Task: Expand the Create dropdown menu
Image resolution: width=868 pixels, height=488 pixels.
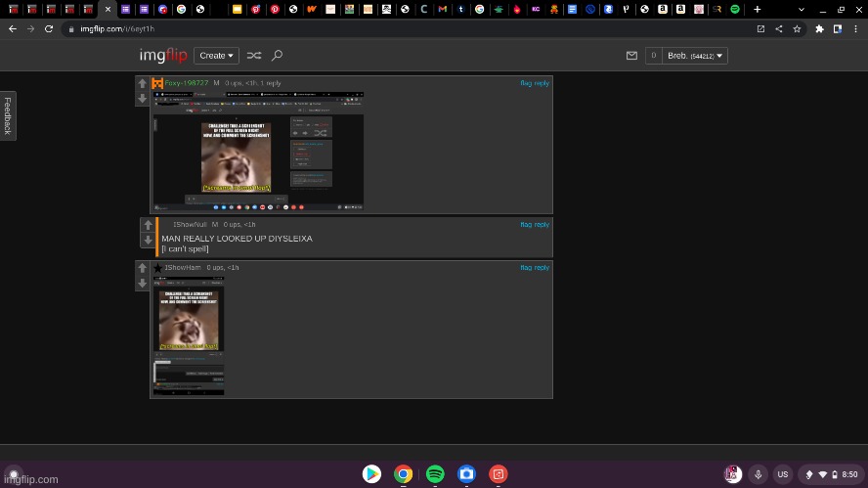Action: tap(216, 56)
